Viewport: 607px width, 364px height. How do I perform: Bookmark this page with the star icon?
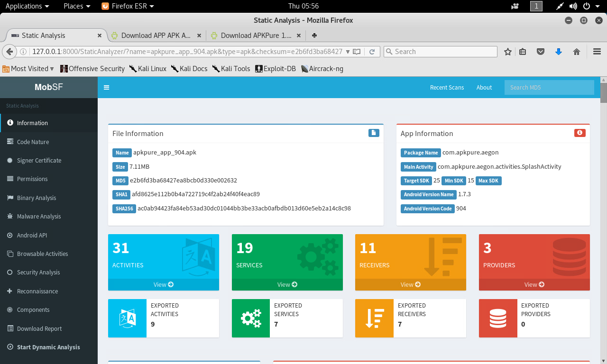click(x=508, y=52)
